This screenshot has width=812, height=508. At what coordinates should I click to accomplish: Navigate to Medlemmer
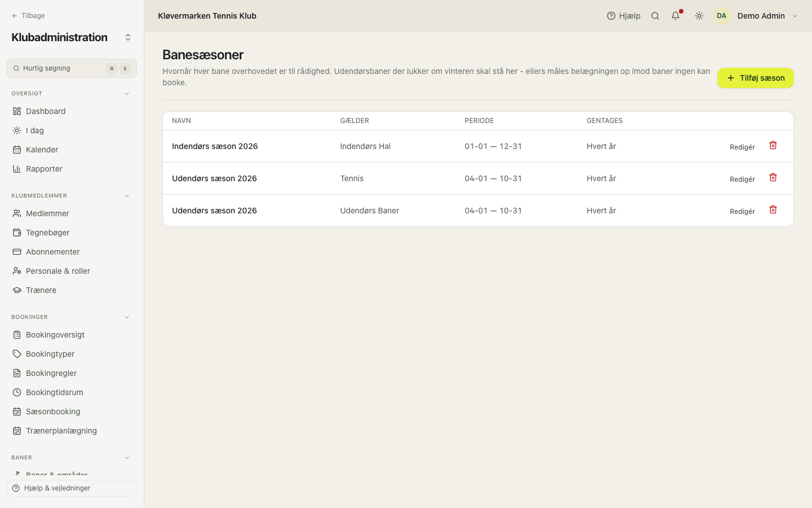point(72,213)
